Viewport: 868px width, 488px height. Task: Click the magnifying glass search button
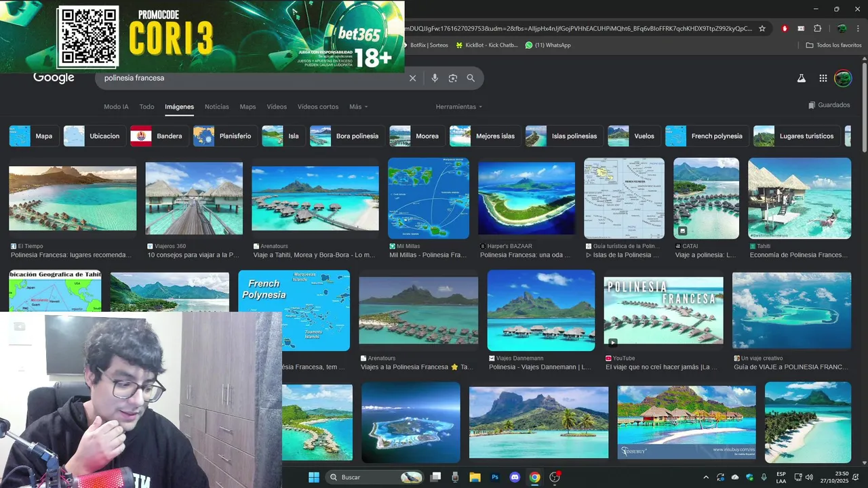(471, 78)
